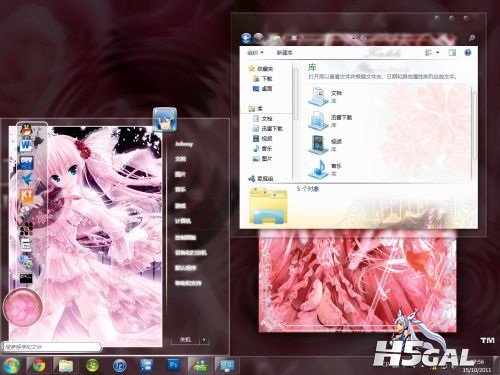This screenshot has height=375, width=500.
Task: Open Photoshop from the taskbar
Action: click(x=173, y=365)
